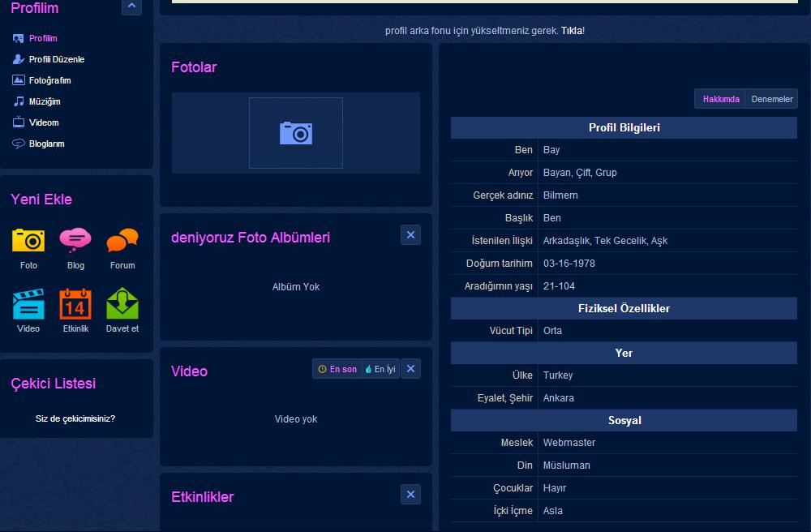Open Profili Düzenle in the sidebar
This screenshot has width=811, height=532.
(x=56, y=59)
